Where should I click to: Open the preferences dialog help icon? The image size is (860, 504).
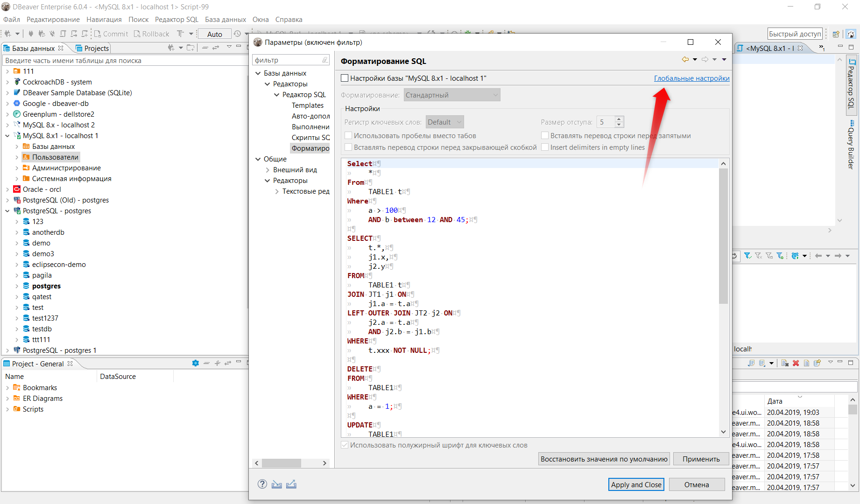262,484
